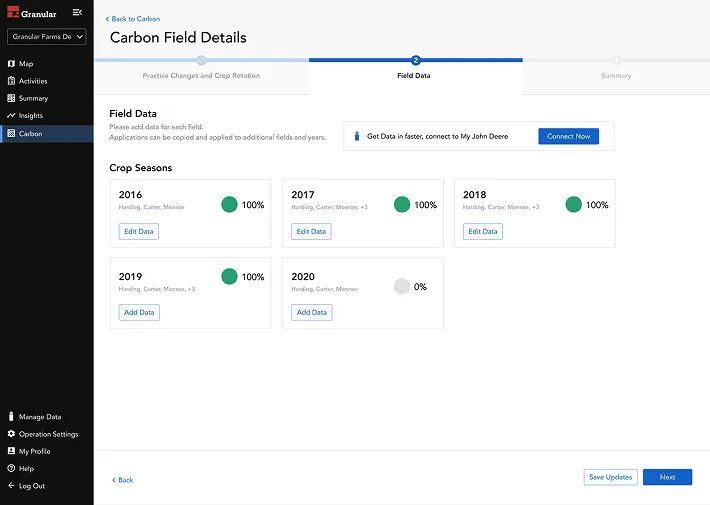Click the John Deere data icon

(357, 136)
